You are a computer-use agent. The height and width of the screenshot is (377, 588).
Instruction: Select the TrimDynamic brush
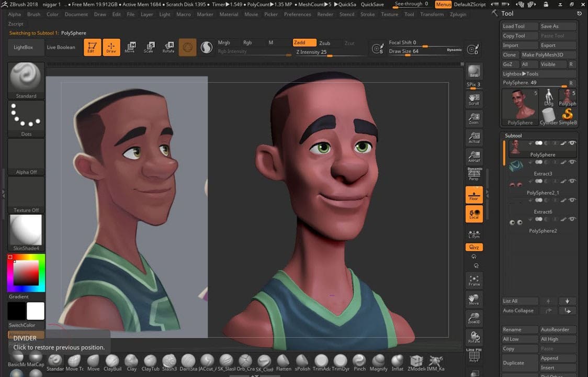(x=341, y=363)
